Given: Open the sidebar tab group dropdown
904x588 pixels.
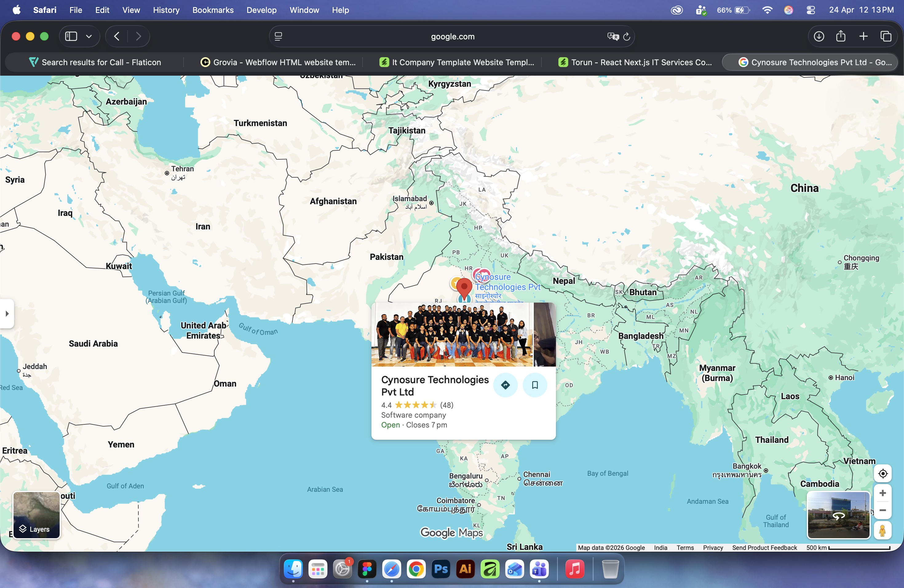Looking at the screenshot, I should (x=89, y=37).
